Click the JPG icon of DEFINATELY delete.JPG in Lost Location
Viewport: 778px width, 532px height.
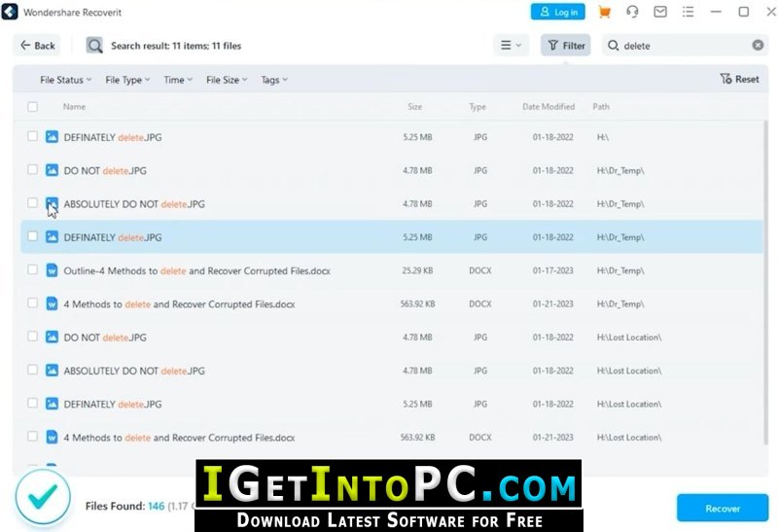[x=52, y=404]
